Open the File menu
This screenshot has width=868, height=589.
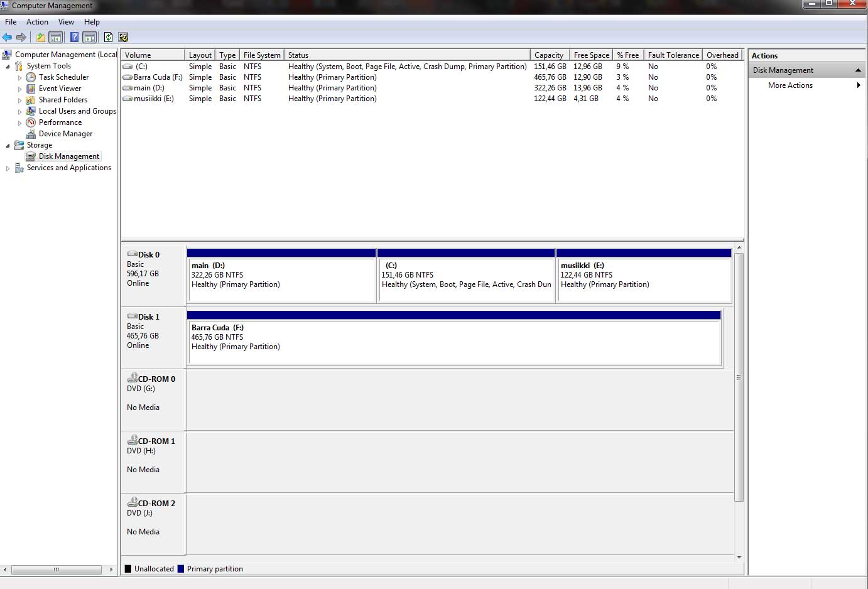[11, 22]
